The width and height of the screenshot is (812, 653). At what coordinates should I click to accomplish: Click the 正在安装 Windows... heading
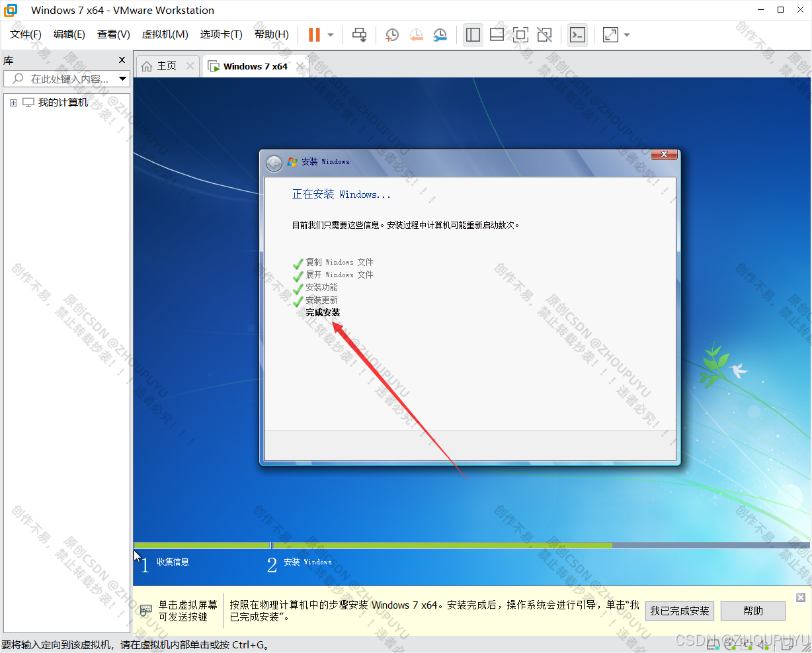tap(341, 195)
